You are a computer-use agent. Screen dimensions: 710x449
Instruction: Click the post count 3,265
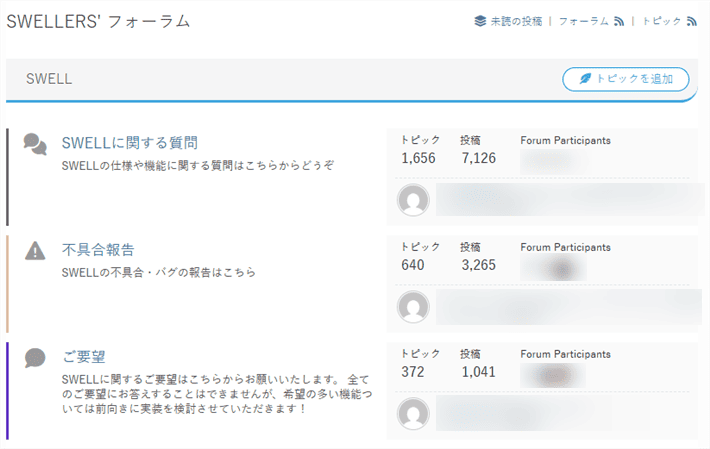click(479, 265)
